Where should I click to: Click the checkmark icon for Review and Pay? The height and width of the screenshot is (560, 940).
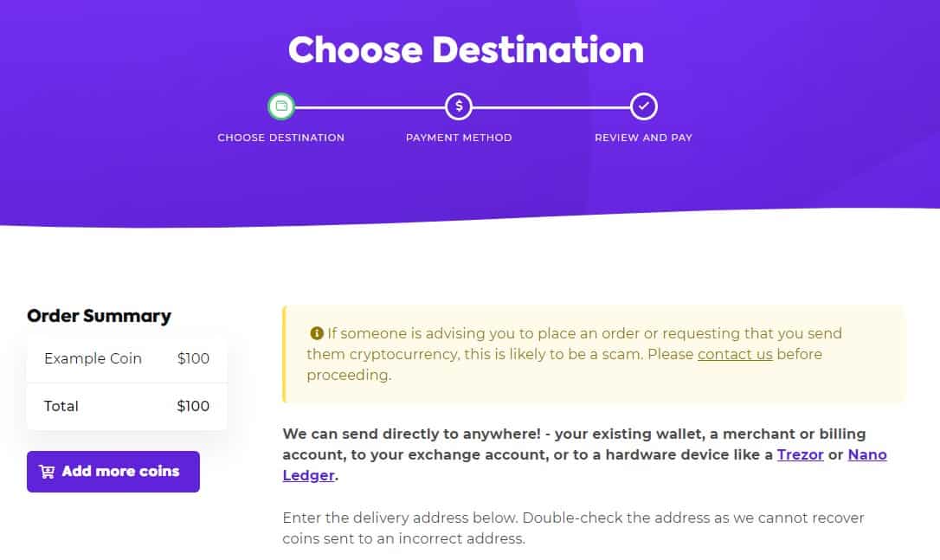643,105
